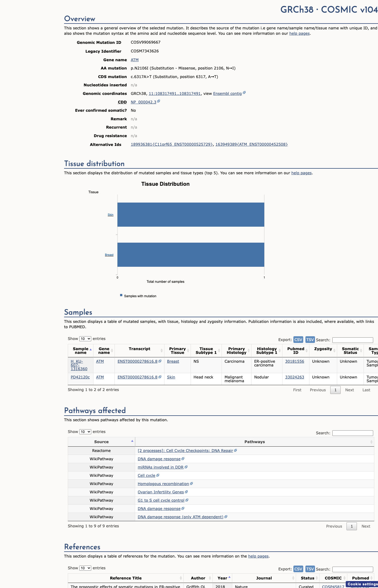Open Breast primary tissue link in Samples table
378x588 pixels.
tap(173, 361)
